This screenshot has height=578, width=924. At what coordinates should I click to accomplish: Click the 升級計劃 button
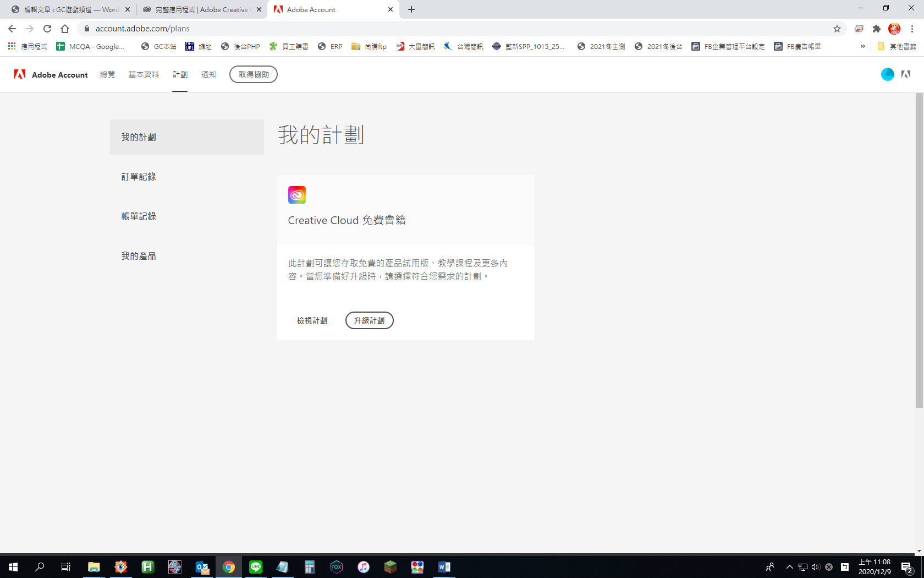tap(369, 320)
